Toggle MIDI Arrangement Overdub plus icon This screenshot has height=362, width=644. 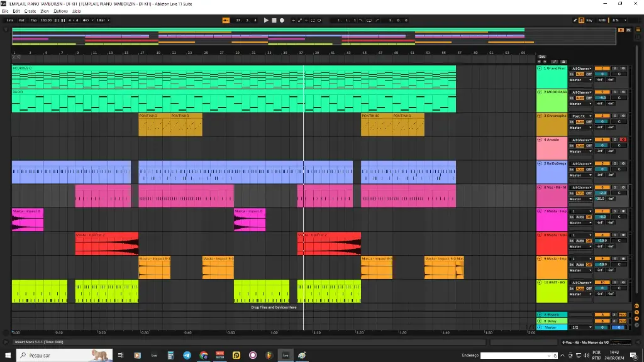[x=293, y=20]
